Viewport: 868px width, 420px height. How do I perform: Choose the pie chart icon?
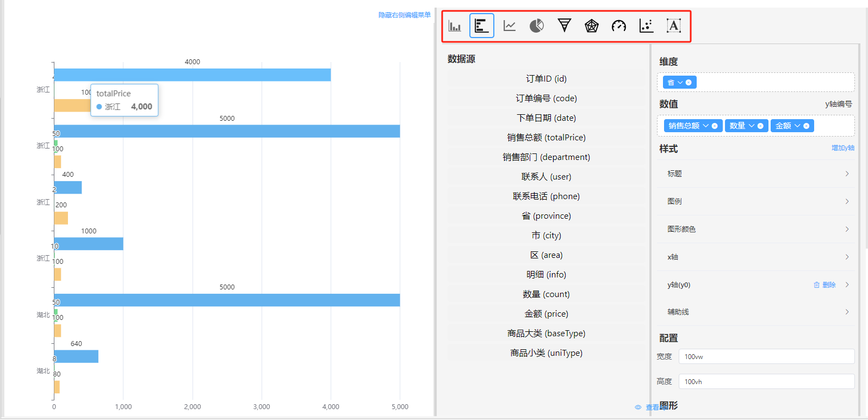537,26
